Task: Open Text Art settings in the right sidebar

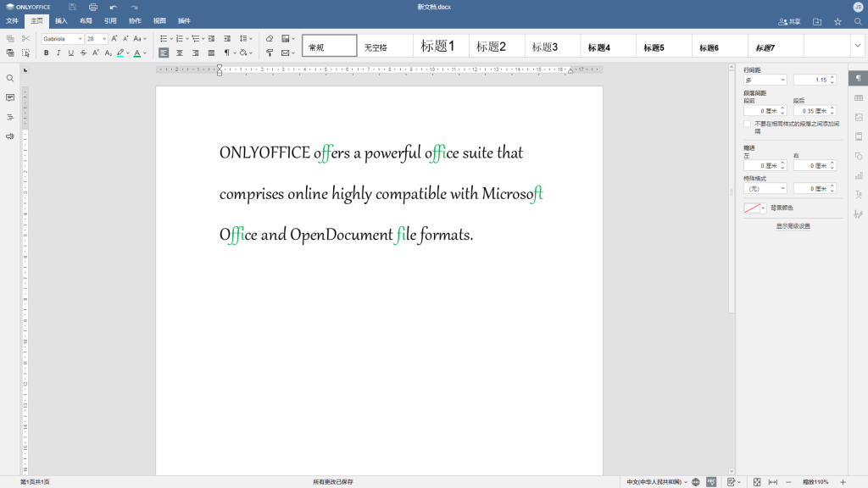Action: [859, 195]
